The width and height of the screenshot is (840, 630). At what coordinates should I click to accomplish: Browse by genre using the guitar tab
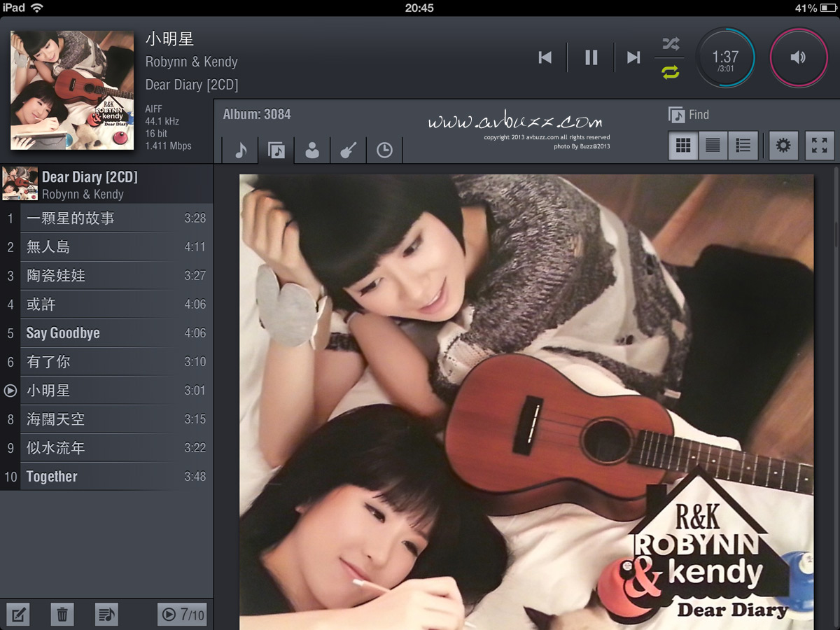coord(349,150)
